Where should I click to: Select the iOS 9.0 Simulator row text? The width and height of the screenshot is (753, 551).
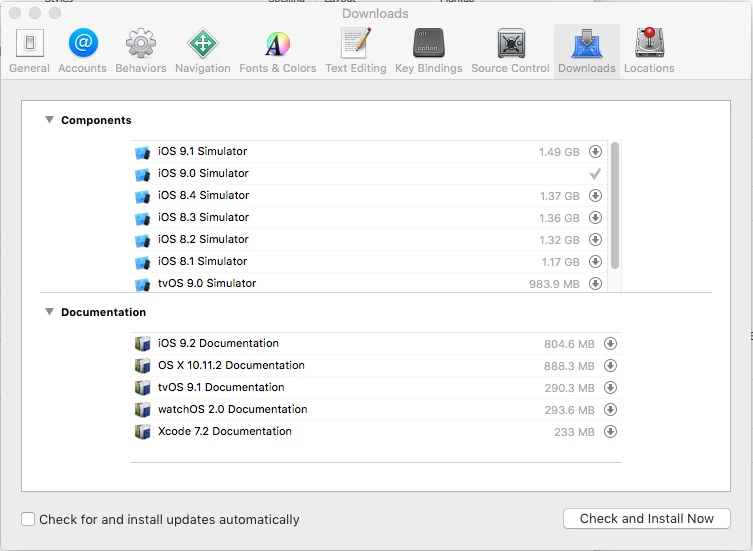coord(203,173)
